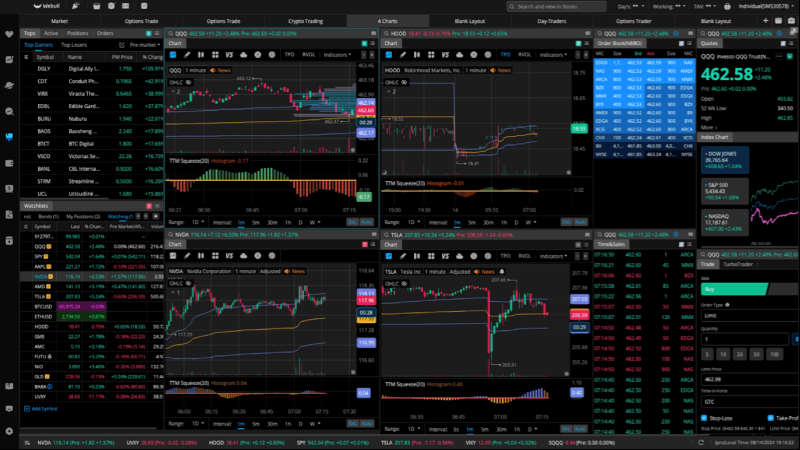Click the Quantity input field

(x=745, y=339)
